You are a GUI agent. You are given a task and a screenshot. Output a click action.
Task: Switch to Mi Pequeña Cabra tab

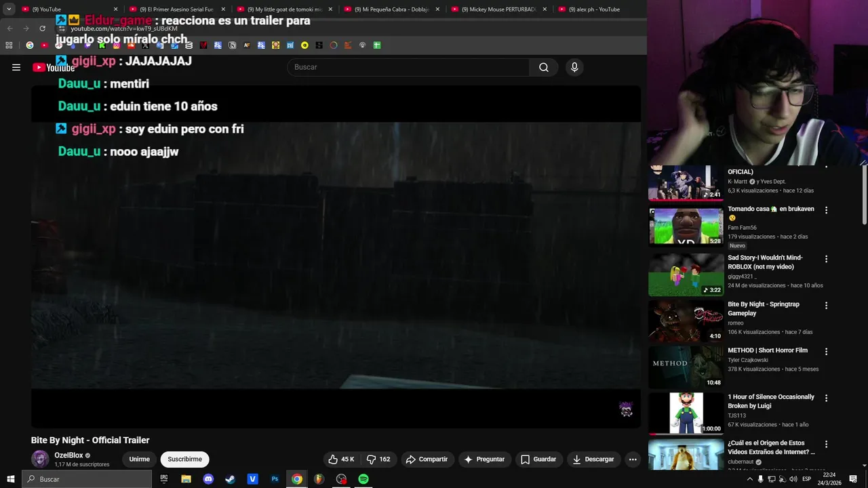391,9
